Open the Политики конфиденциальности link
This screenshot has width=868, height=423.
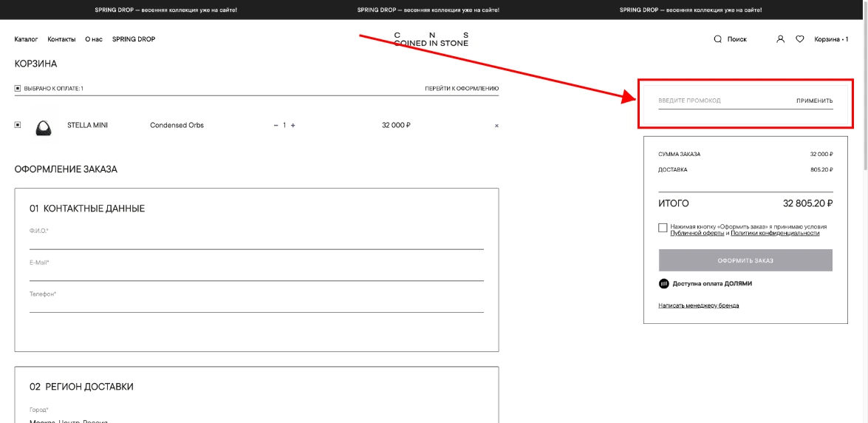click(x=775, y=234)
